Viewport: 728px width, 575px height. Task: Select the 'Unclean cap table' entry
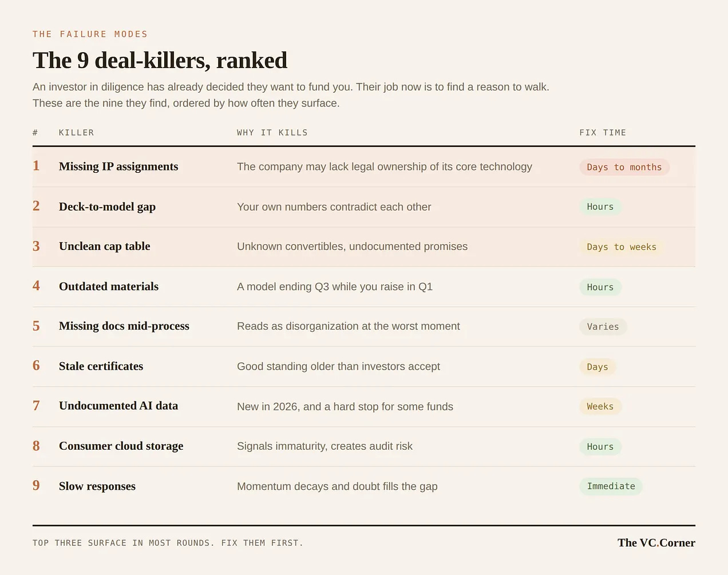104,246
